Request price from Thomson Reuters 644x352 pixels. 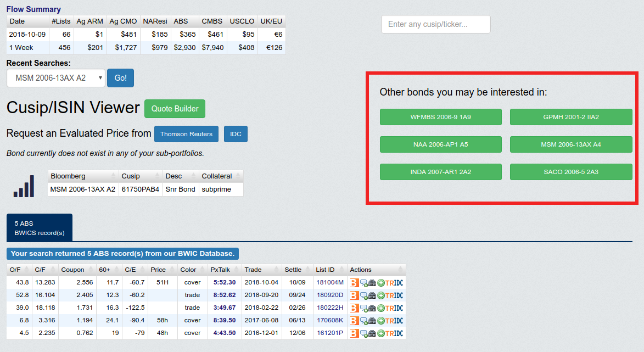[x=186, y=134]
